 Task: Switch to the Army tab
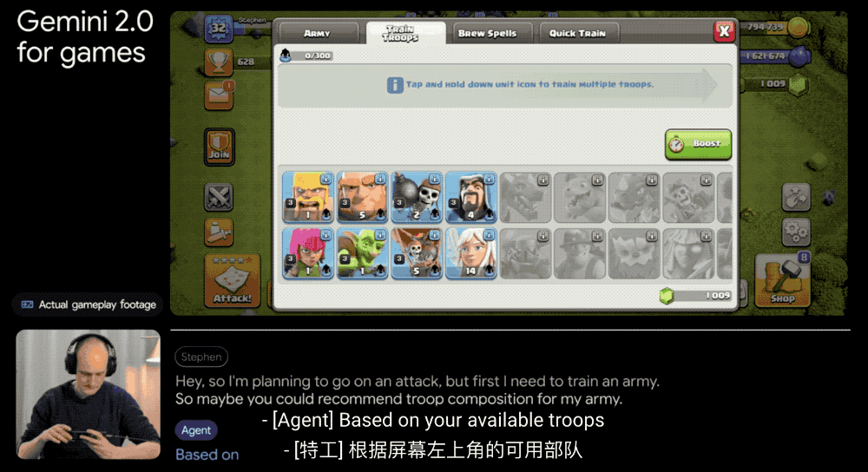point(317,33)
